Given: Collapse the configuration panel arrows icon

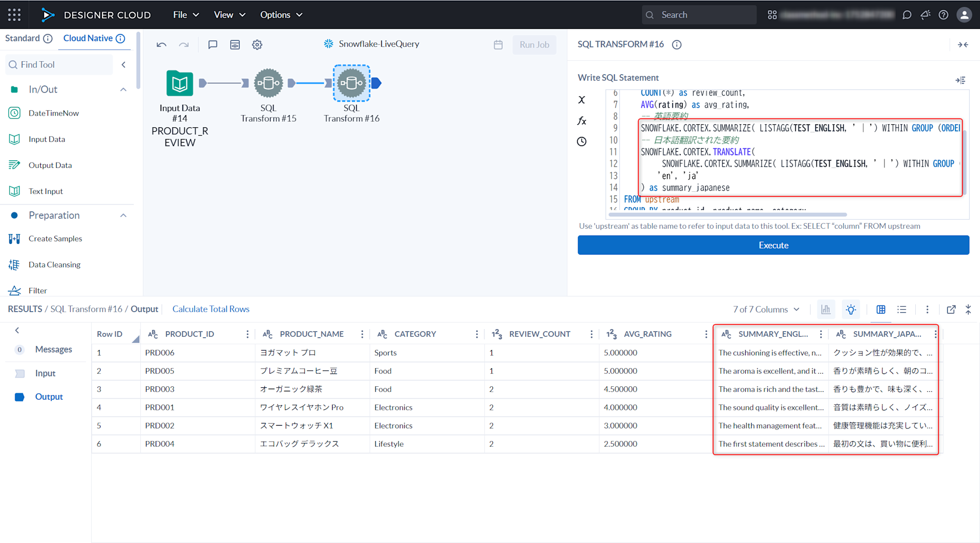Looking at the screenshot, I should click(963, 45).
